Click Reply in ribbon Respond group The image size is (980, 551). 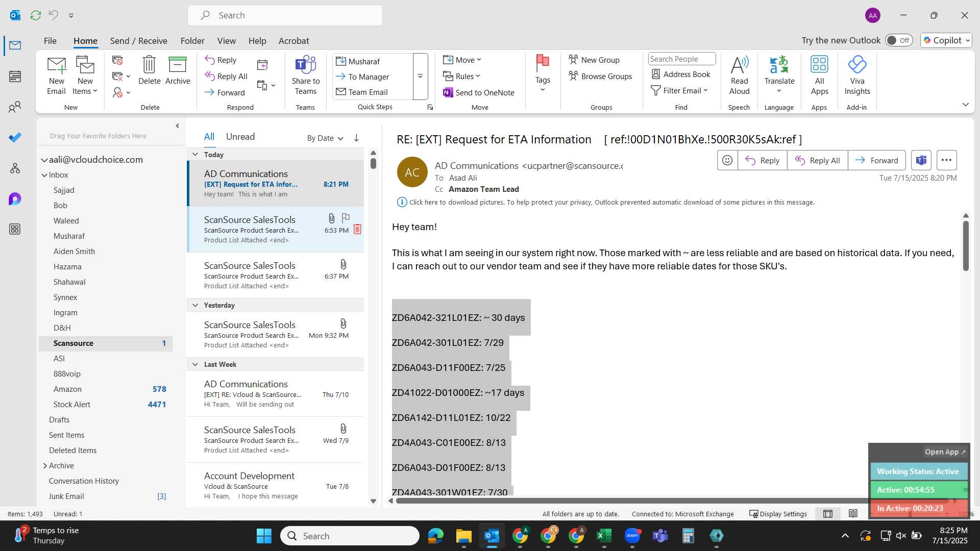pyautogui.click(x=220, y=60)
